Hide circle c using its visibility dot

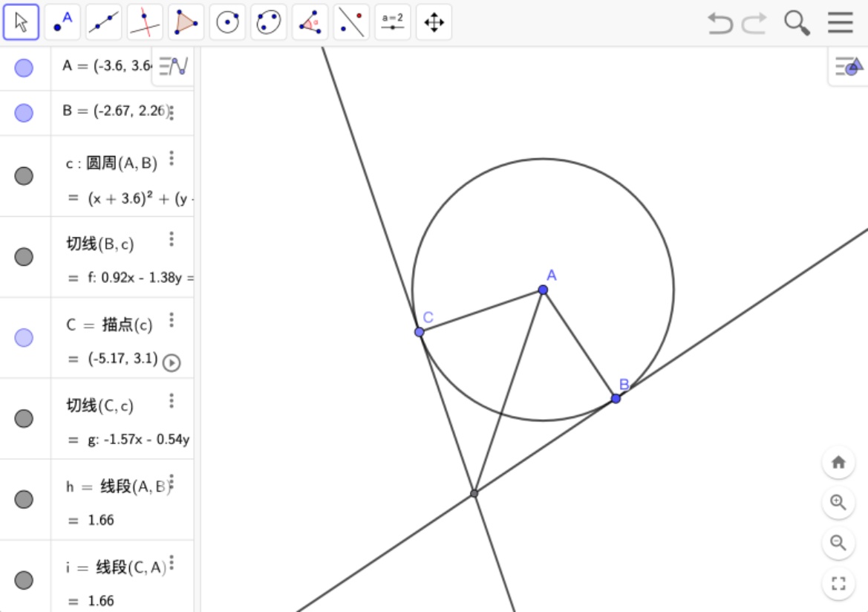pyautogui.click(x=24, y=176)
